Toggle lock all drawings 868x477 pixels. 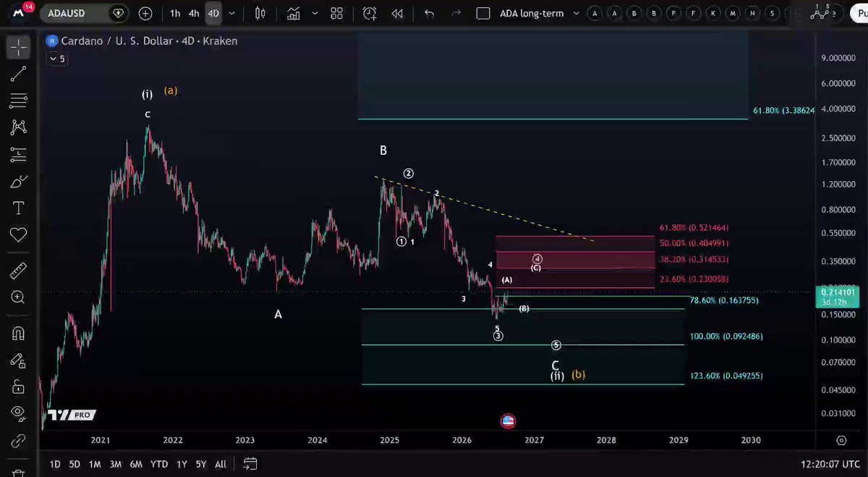[x=19, y=387]
